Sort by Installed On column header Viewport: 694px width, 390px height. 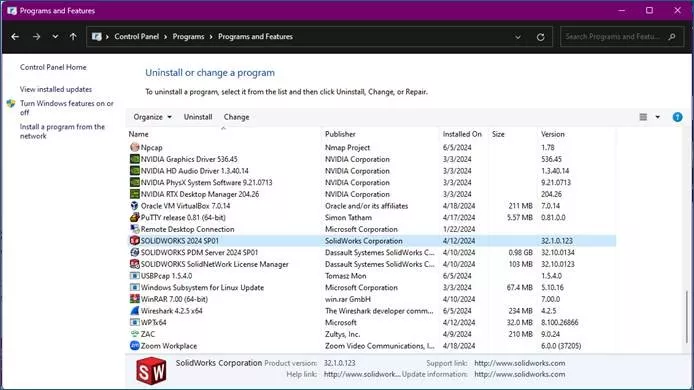pos(463,134)
